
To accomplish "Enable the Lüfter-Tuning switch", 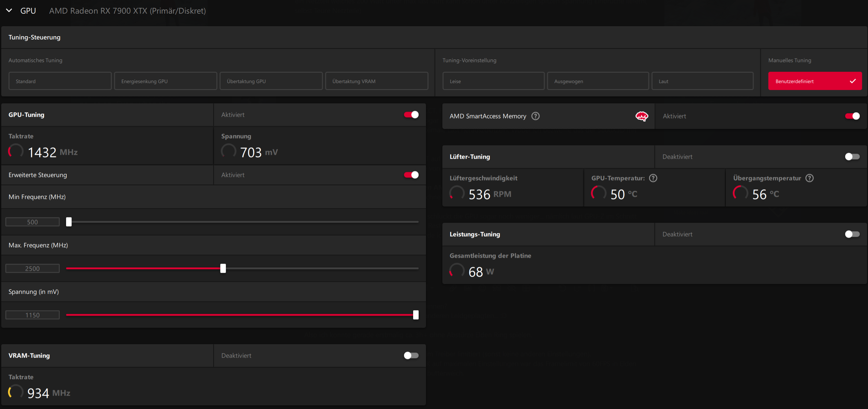I will (852, 157).
